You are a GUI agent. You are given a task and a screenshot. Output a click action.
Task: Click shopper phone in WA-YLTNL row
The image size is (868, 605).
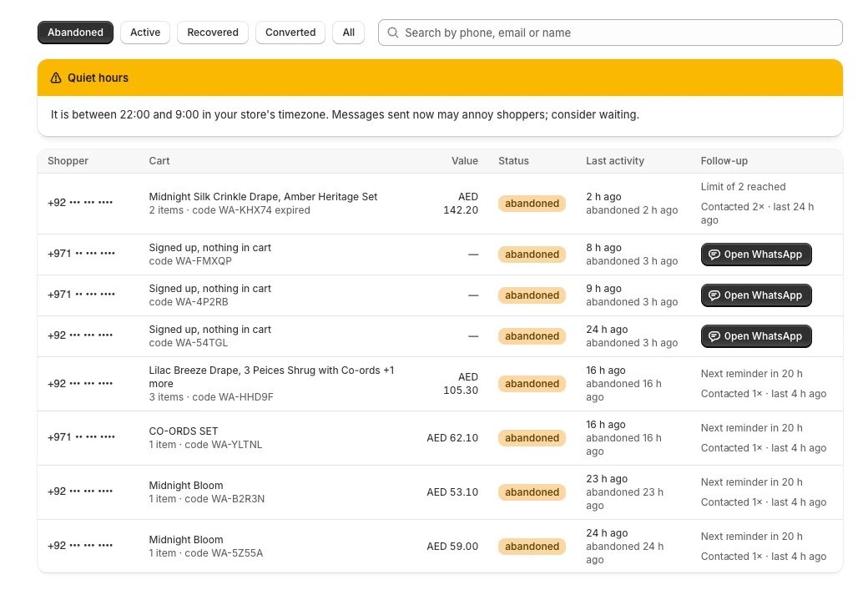pos(82,437)
